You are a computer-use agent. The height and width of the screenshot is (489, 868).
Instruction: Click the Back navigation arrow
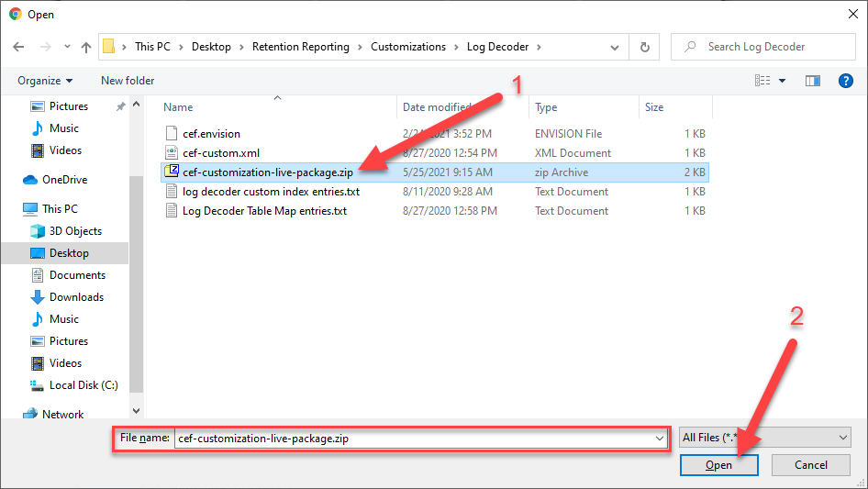(x=17, y=47)
